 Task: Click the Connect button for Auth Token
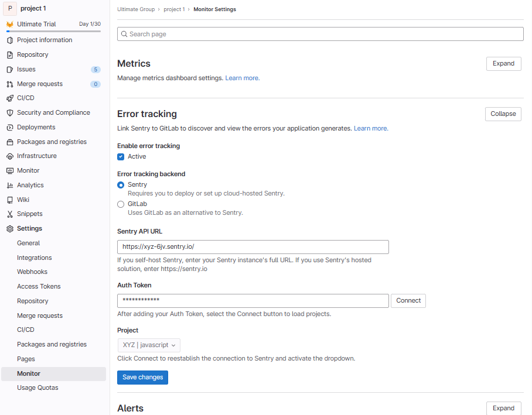(408, 300)
